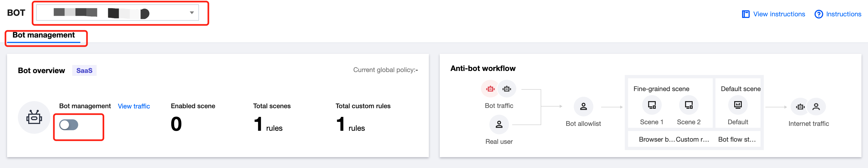
Task: Click the gray bot traffic icon
Action: (506, 89)
